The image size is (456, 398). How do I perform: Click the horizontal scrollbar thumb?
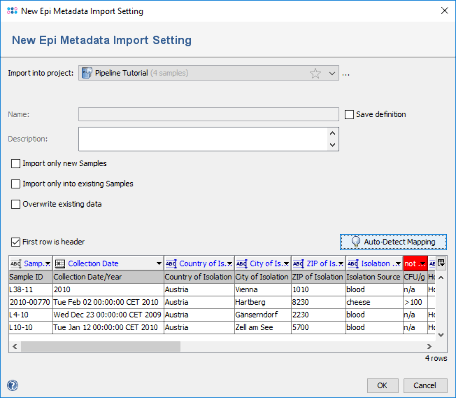coord(101,346)
